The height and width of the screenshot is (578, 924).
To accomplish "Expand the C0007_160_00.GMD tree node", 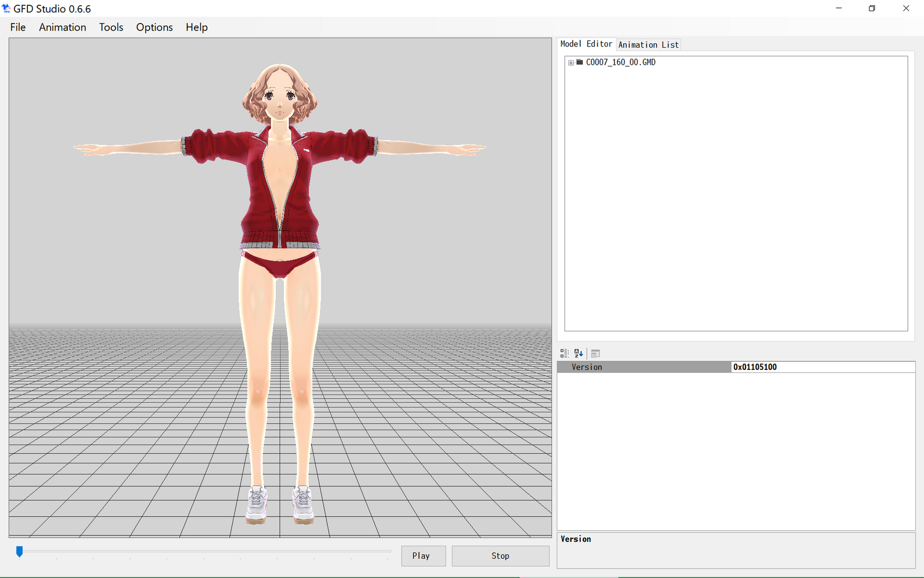I will [571, 63].
